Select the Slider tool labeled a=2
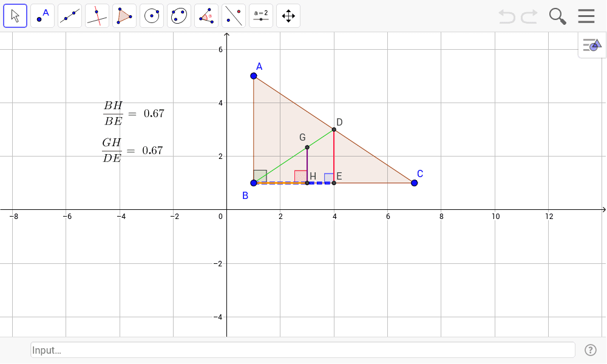The image size is (607, 364). (x=260, y=15)
